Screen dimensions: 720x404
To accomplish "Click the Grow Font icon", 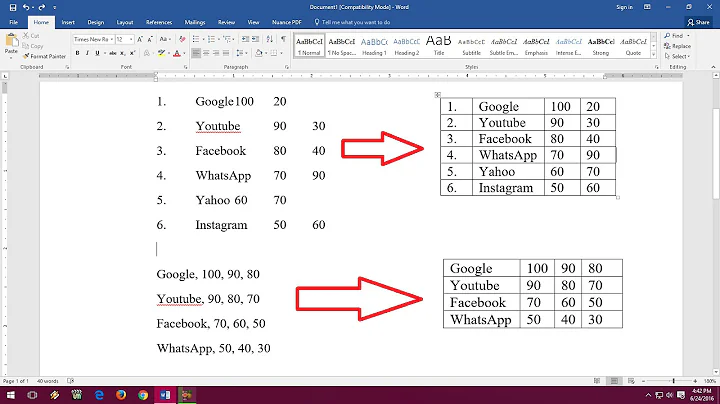I will tap(140, 39).
